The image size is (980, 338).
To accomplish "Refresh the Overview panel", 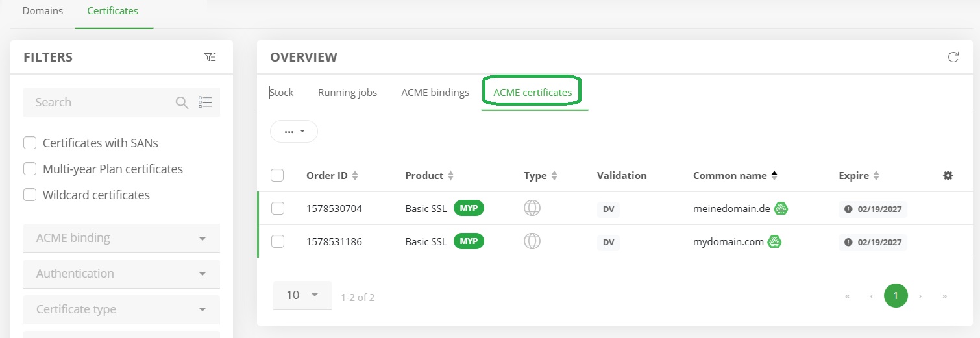I will point(953,57).
